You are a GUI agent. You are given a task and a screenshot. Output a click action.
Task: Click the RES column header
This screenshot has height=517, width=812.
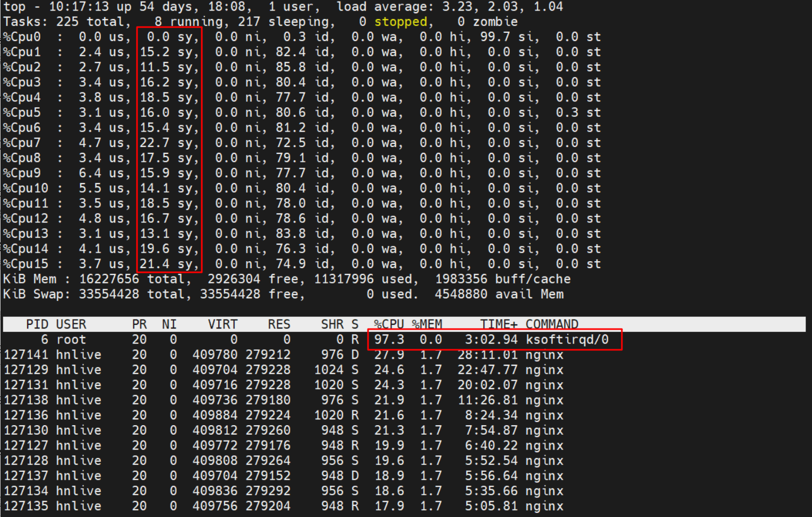click(x=279, y=324)
